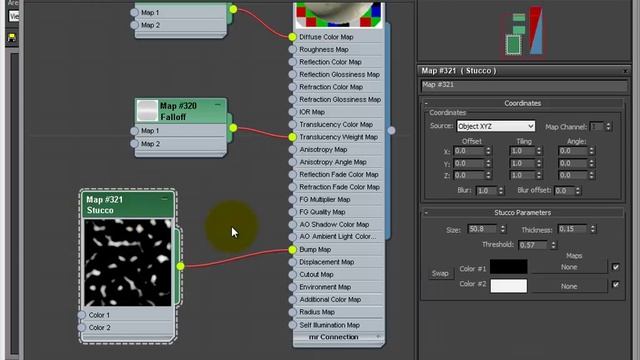This screenshot has height=360, width=640.
Task: Click the Radius Map input socket
Action: pyautogui.click(x=292, y=312)
